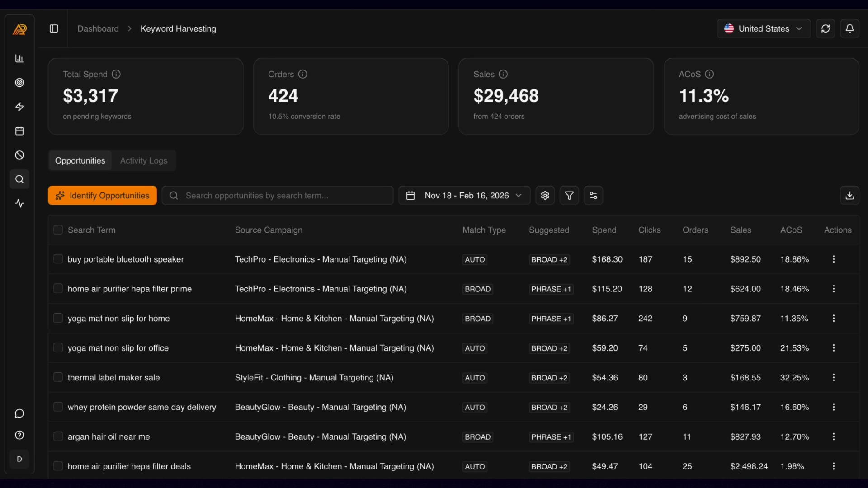Viewport: 868px width, 488px height.
Task: Click the lightning bolt sidebar icon
Action: [19, 107]
